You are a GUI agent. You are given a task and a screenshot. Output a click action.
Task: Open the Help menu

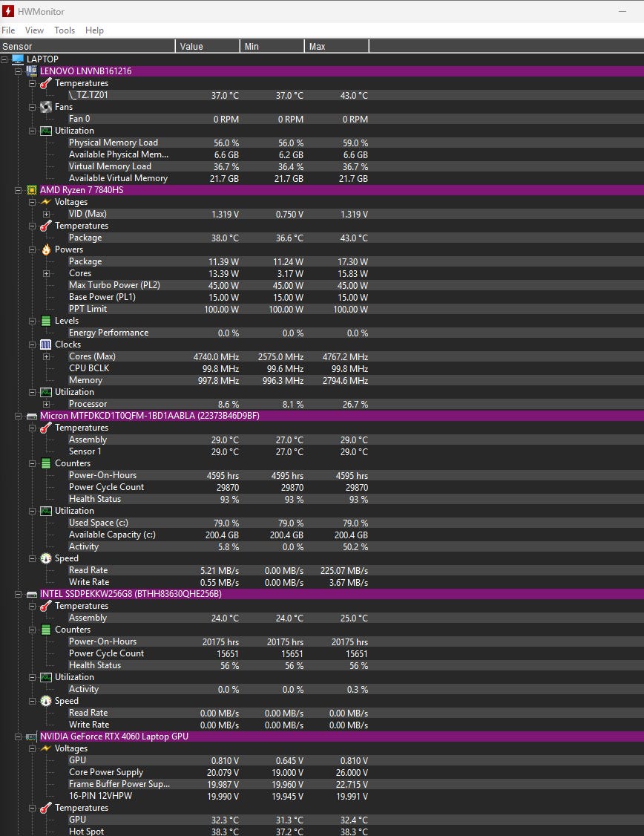(94, 30)
